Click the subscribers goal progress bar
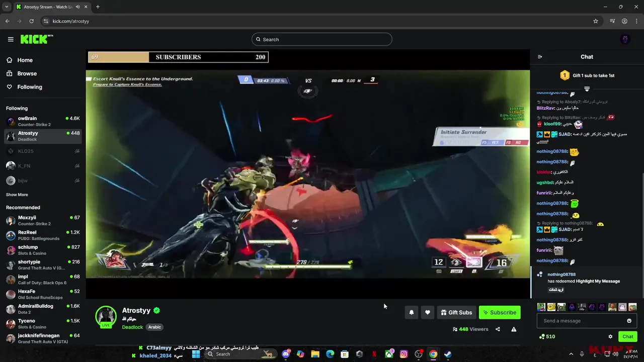The image size is (644, 362). pos(178,57)
